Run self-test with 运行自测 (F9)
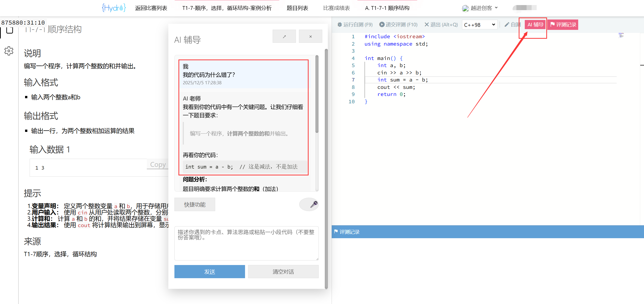The width and height of the screenshot is (644, 304). click(355, 25)
